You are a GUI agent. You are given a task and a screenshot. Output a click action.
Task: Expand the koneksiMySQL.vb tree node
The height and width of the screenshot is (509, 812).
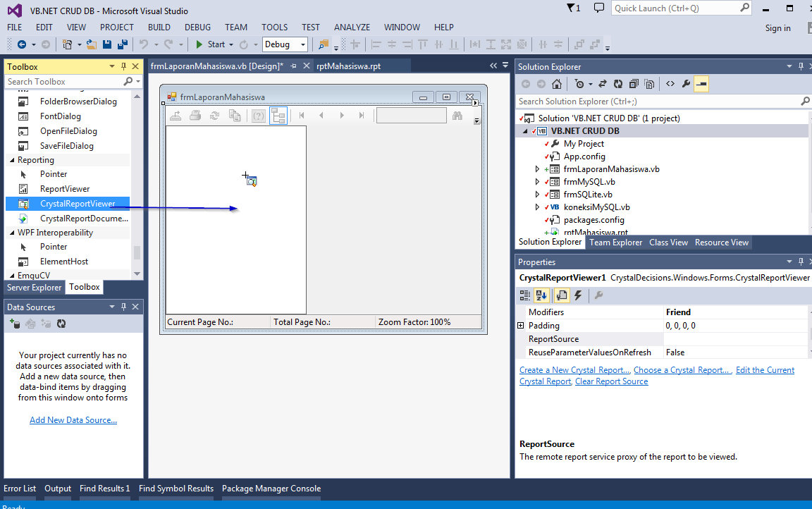pyautogui.click(x=537, y=207)
